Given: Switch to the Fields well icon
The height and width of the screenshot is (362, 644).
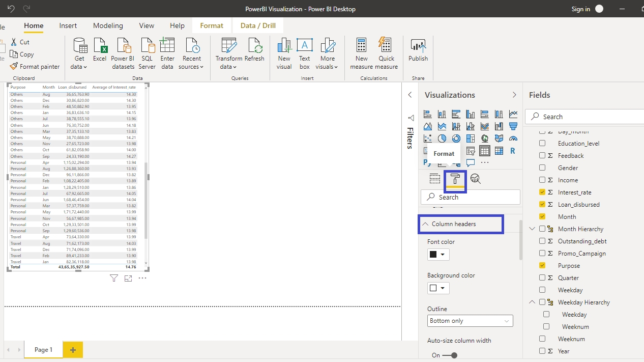Looking at the screenshot, I should 435,179.
